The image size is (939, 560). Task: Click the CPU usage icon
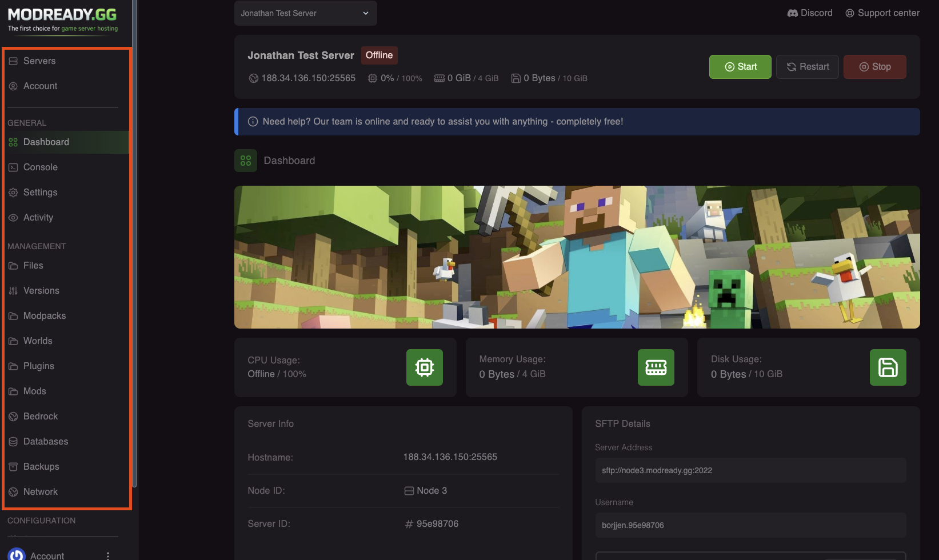pos(424,367)
